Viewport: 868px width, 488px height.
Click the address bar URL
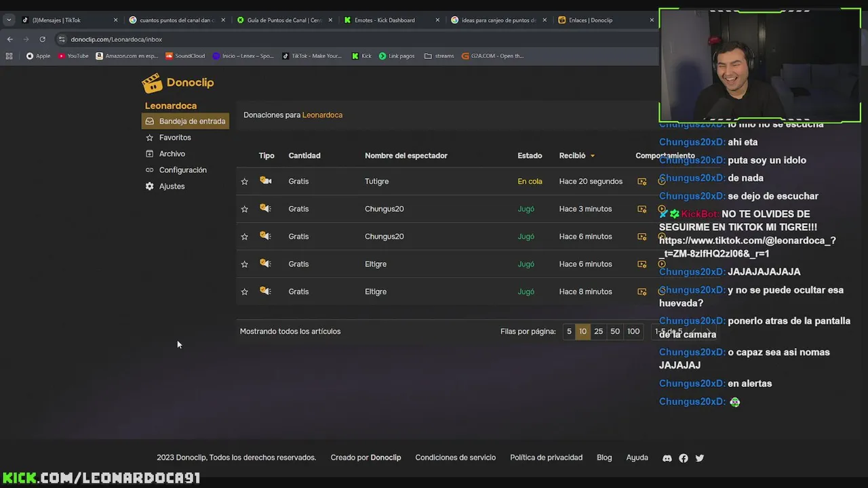(x=116, y=40)
